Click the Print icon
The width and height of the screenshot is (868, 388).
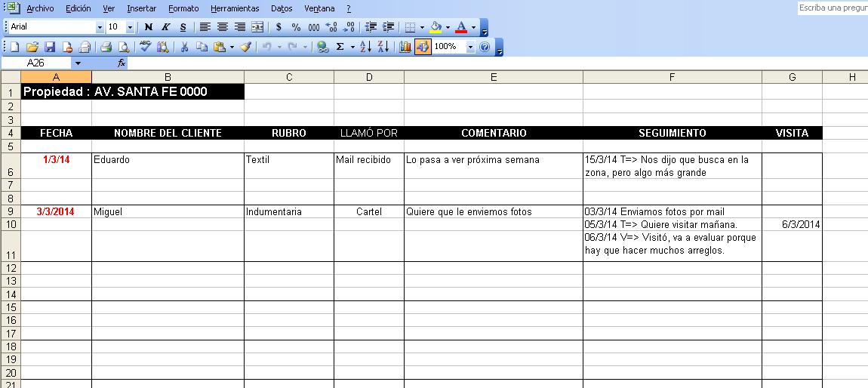click(x=106, y=47)
